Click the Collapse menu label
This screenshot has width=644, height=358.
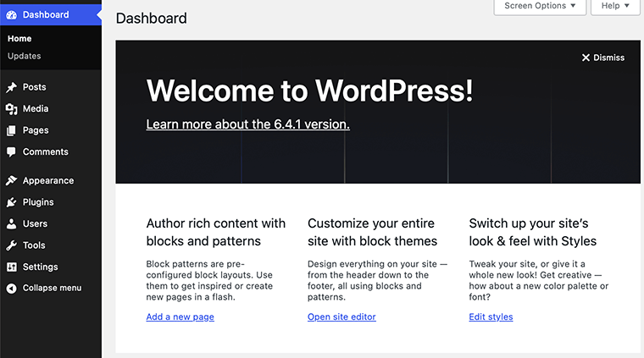(x=53, y=288)
